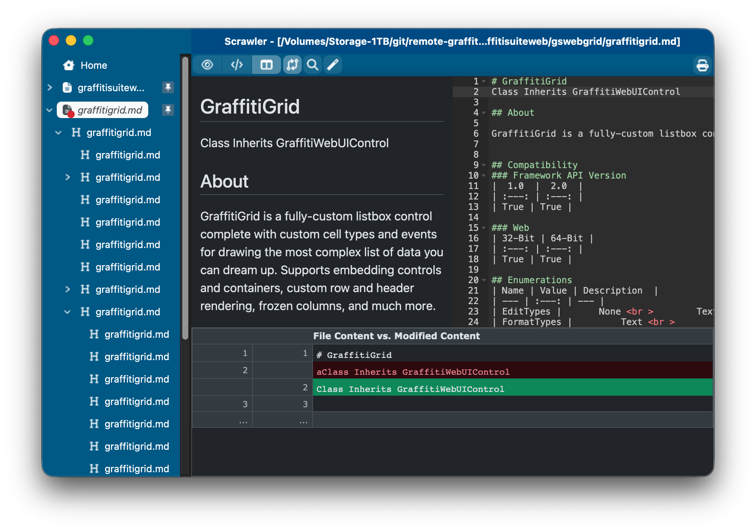Fold the '## About' section at line 4
Viewport: 756px width, 532px height.
point(484,112)
